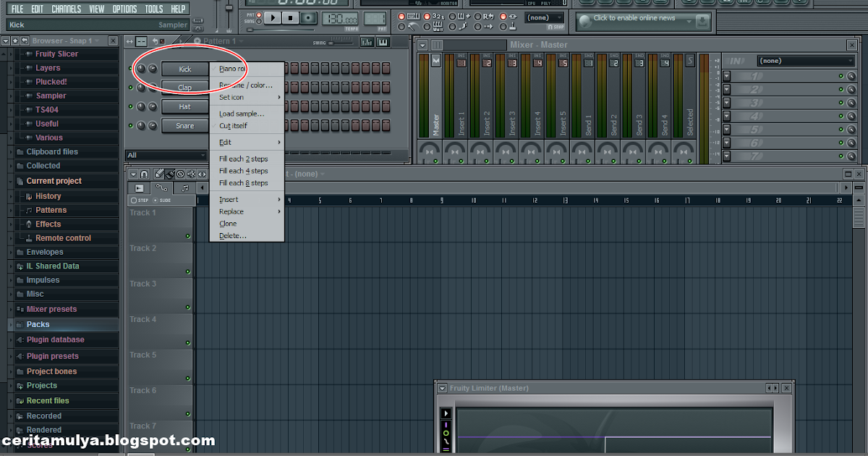868x456 pixels.
Task: Click the wait for input icon
Action: pyautogui.click(x=438, y=27)
